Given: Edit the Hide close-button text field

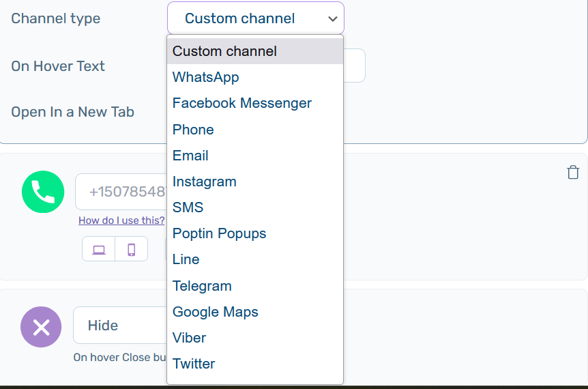Looking at the screenshot, I should click(x=120, y=326).
